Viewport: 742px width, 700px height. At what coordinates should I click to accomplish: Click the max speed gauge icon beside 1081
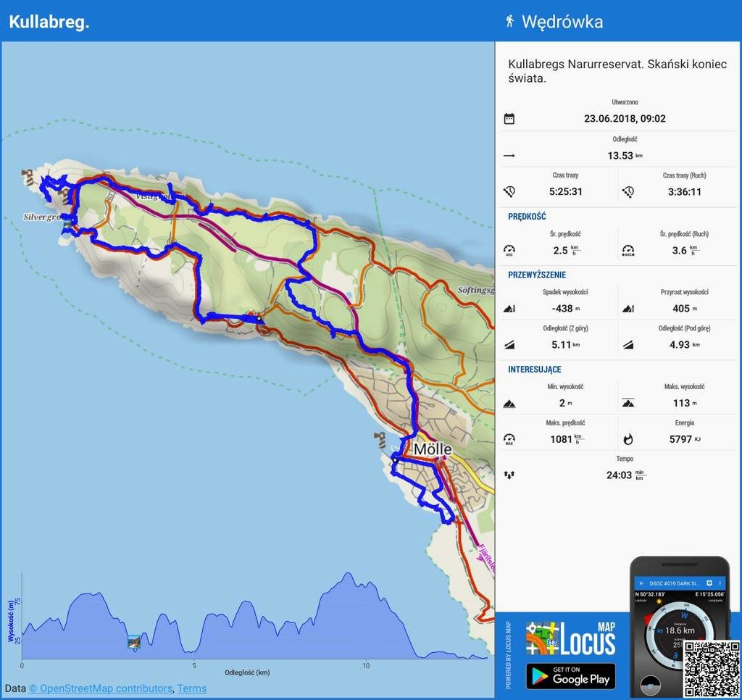tap(509, 439)
